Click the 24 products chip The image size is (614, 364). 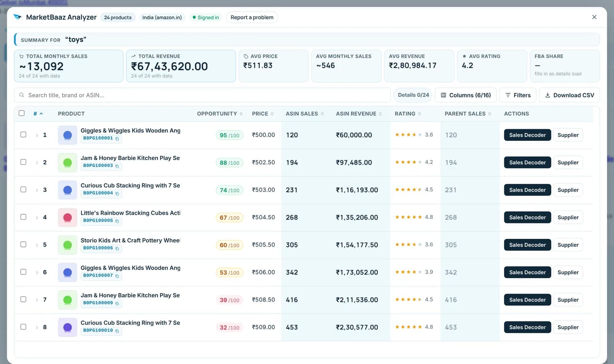pyautogui.click(x=117, y=17)
